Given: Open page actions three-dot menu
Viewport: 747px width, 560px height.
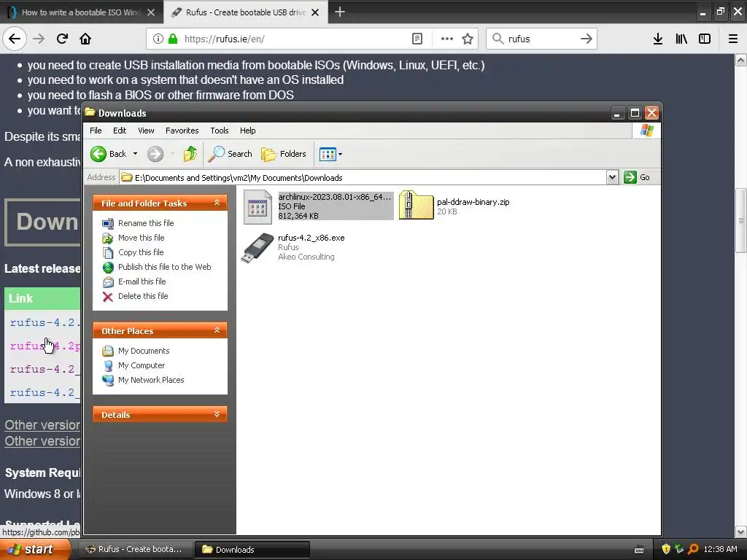Looking at the screenshot, I should [x=447, y=39].
